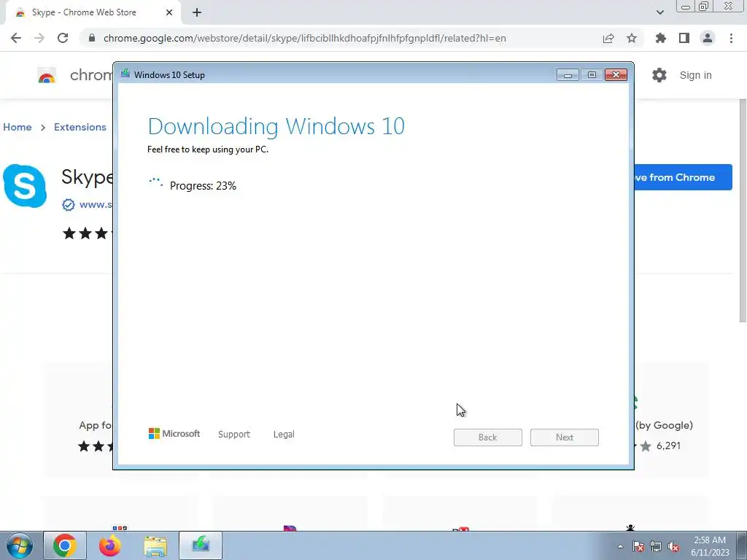Open Web Store settings gear
The height and width of the screenshot is (560, 747).
[x=659, y=75]
